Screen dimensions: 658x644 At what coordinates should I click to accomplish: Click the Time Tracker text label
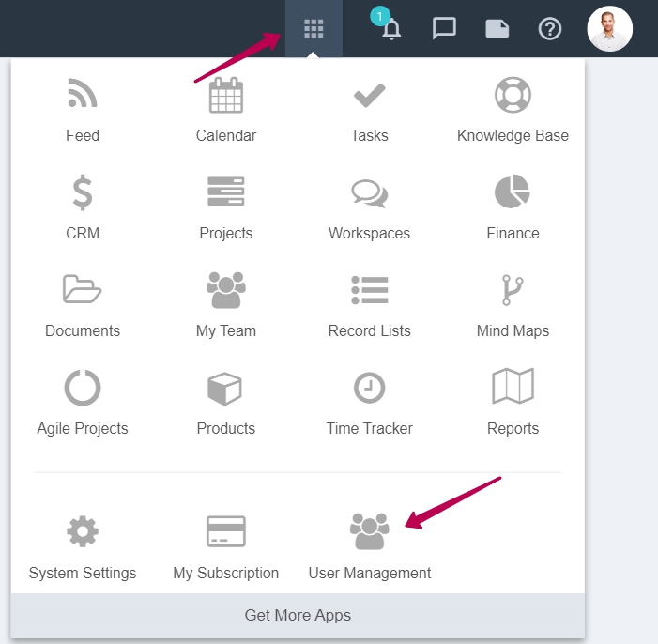[x=369, y=428]
